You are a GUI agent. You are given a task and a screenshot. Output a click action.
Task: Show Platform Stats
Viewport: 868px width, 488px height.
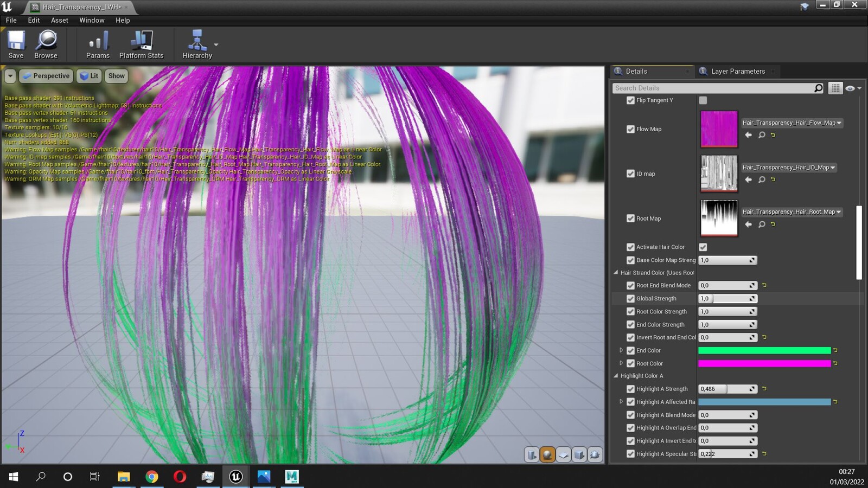coord(141,44)
